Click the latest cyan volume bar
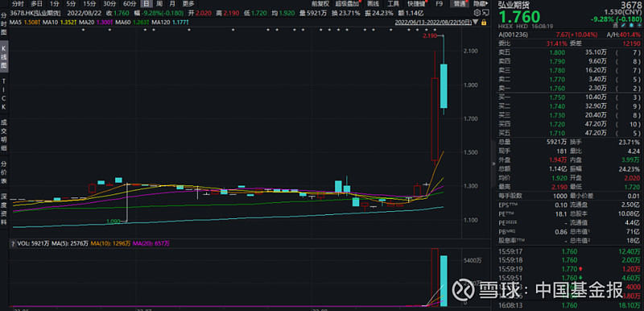Image resolution: width=644 pixels, height=311 pixels. click(444, 280)
